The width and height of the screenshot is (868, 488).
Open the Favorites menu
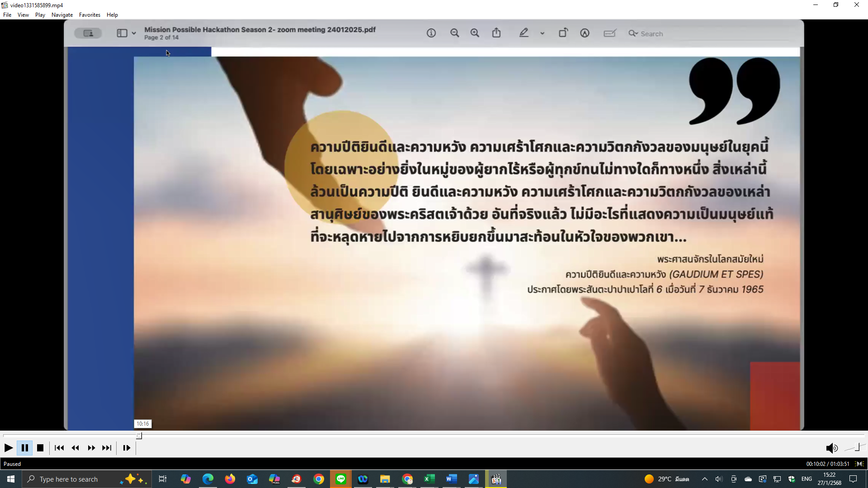pos(90,15)
